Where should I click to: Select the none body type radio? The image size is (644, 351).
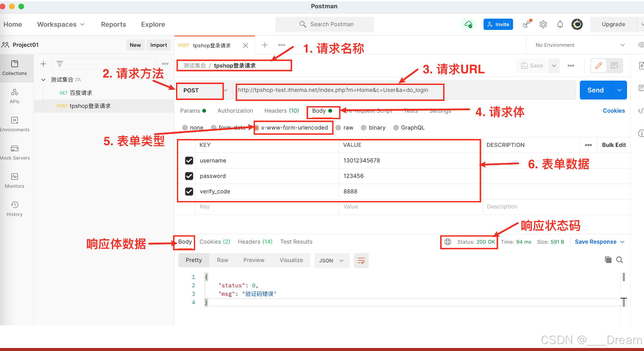185,128
